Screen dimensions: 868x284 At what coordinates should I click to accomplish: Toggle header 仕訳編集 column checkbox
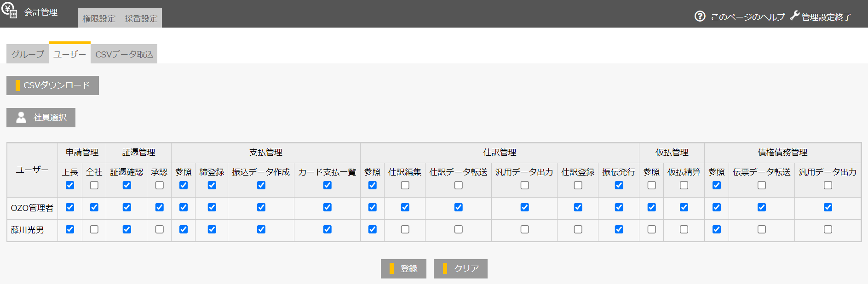click(x=405, y=185)
